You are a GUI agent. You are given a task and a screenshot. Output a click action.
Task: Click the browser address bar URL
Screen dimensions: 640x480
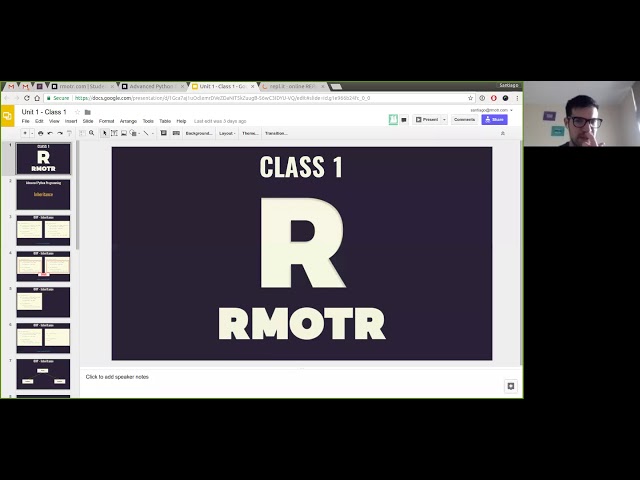222,98
